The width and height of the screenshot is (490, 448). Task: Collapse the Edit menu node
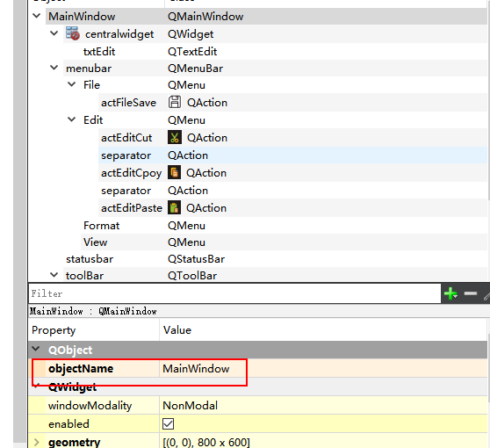pos(71,119)
